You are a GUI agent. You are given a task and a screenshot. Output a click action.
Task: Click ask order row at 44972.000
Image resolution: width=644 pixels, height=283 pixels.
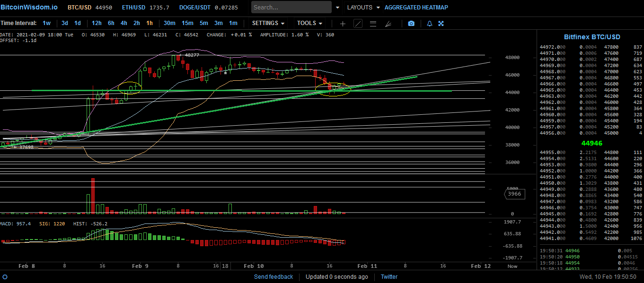coord(591,47)
